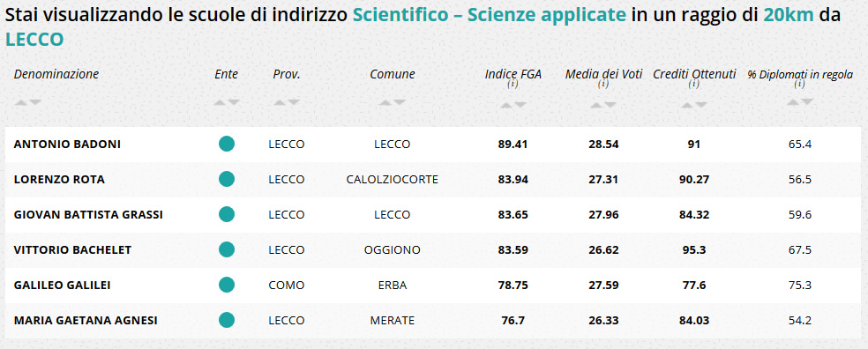This screenshot has height=349, width=868.
Task: Show the info icon under % Diplomati in regola
Action: tap(799, 85)
